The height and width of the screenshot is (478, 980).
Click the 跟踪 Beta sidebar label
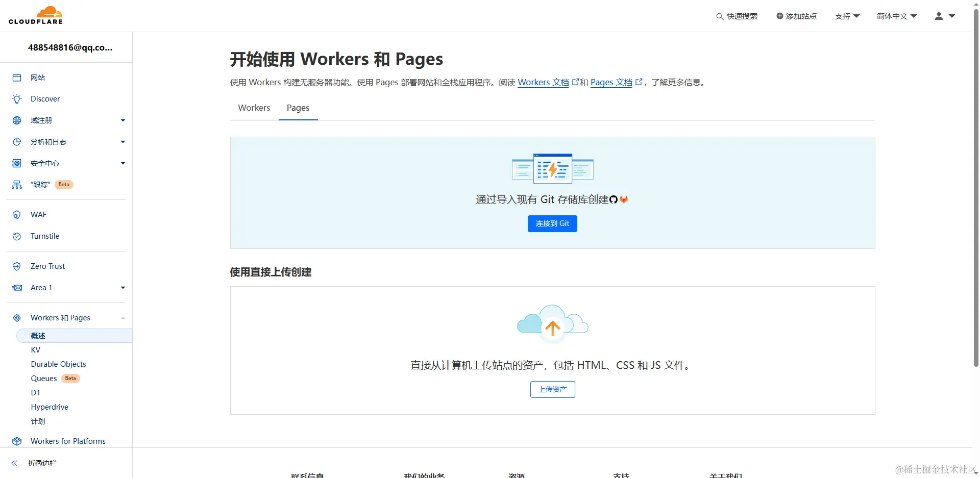52,185
